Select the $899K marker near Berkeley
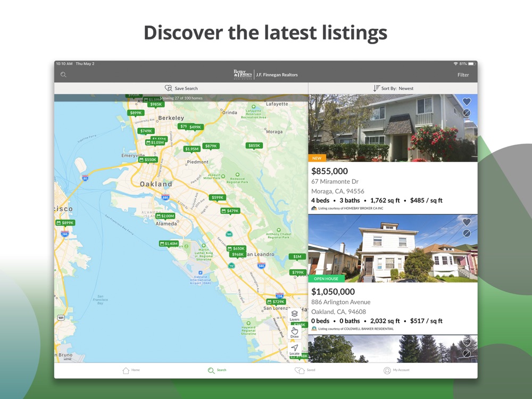The image size is (532, 399). point(136,113)
